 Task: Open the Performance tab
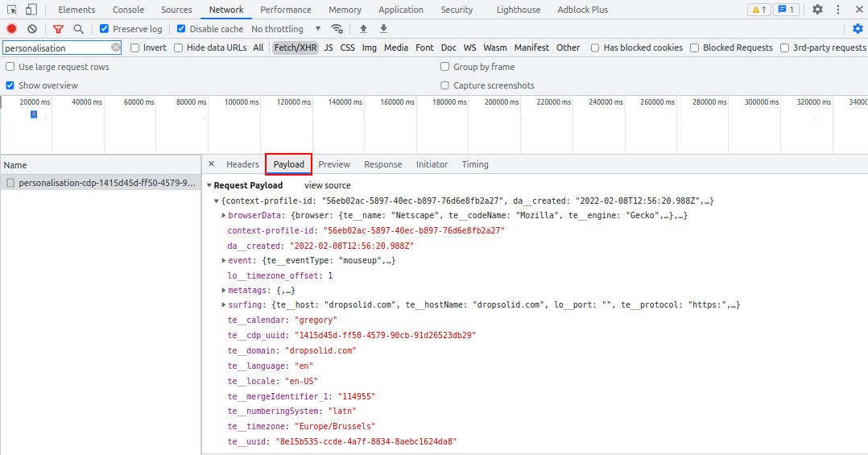[286, 10]
